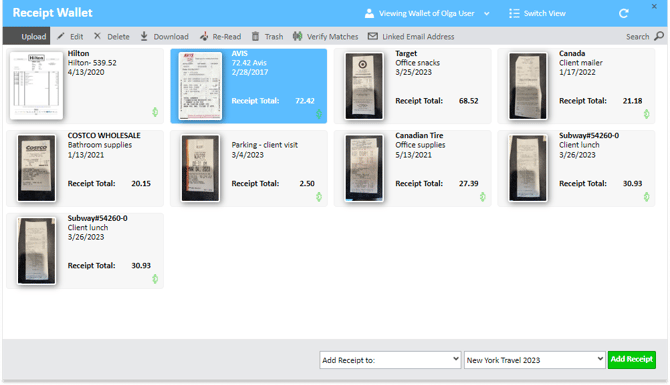This screenshot has height=385, width=670.
Task: Click the Edit pencil icon
Action: tap(61, 36)
